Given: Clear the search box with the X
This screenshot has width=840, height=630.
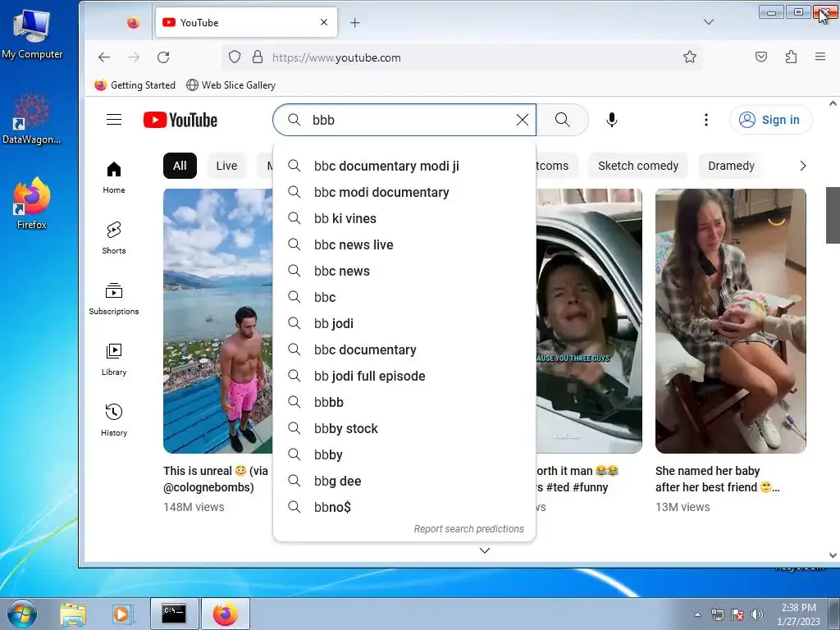Looking at the screenshot, I should (523, 120).
